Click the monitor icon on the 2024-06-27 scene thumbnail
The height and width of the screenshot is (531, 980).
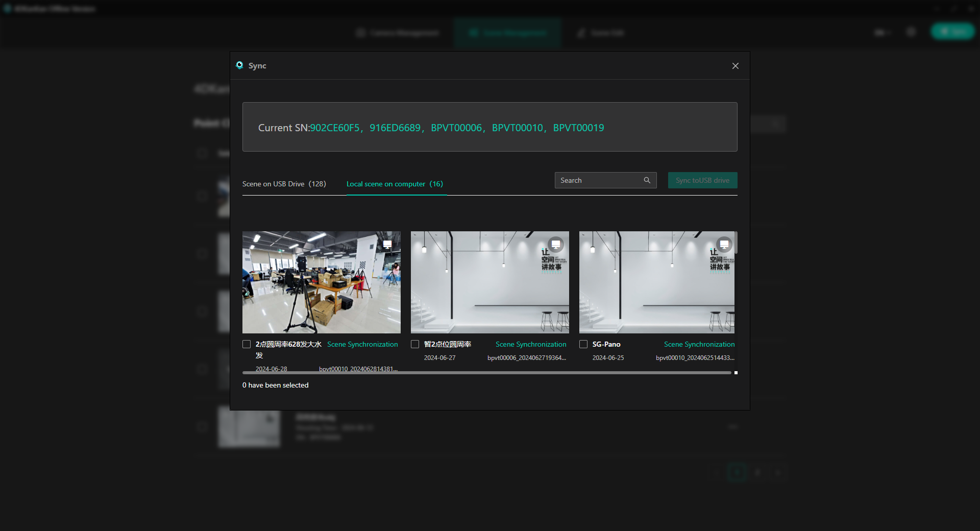click(555, 245)
